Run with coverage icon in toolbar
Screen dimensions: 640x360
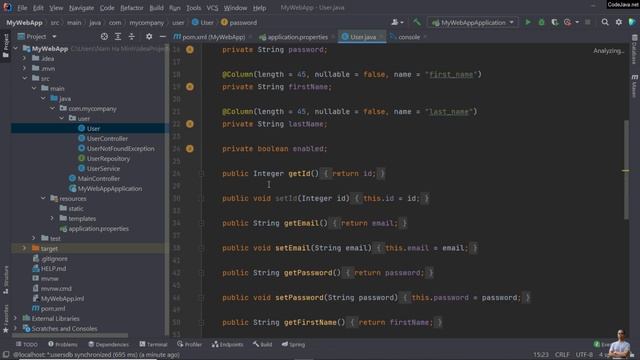(554, 22)
